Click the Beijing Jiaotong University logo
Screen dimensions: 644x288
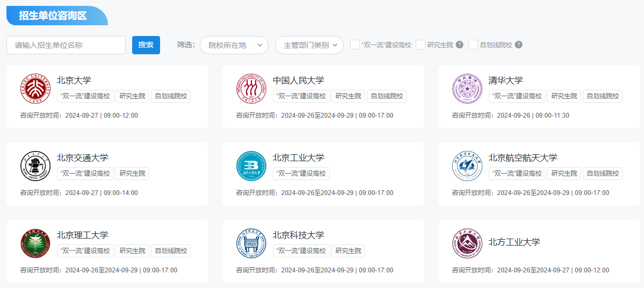coord(35,165)
